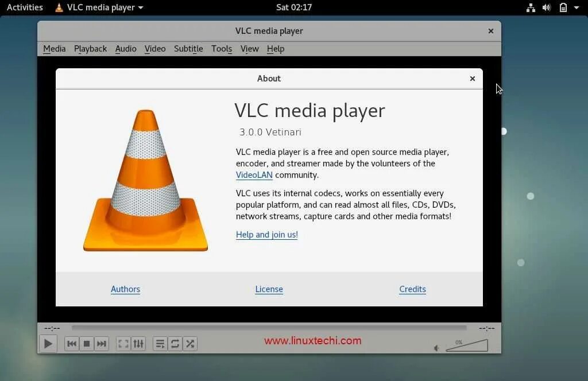Open the Video menu

click(x=155, y=49)
